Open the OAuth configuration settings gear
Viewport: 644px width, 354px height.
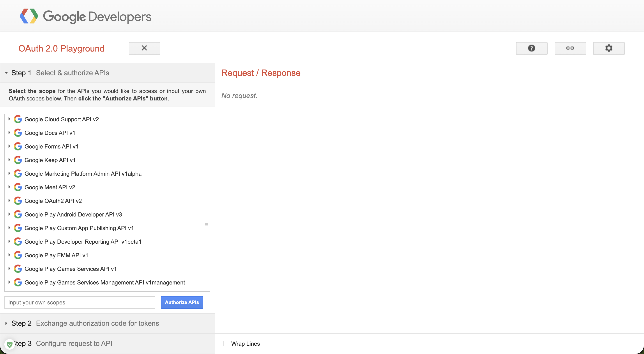click(x=609, y=48)
